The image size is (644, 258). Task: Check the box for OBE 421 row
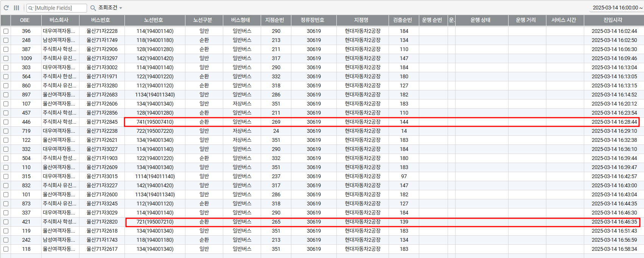pos(6,222)
